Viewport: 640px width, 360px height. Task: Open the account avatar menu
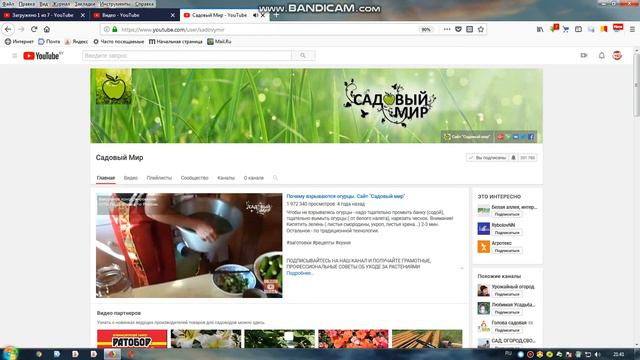tap(617, 56)
